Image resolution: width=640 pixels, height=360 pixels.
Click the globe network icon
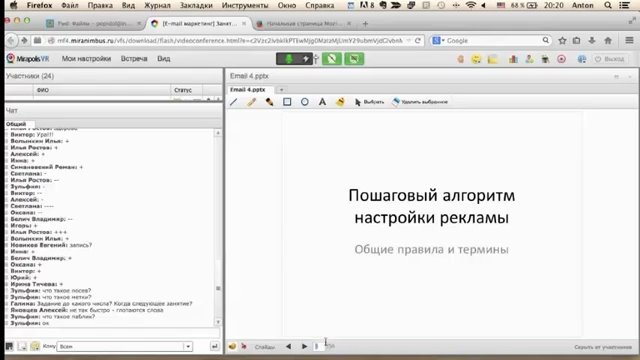582,59
